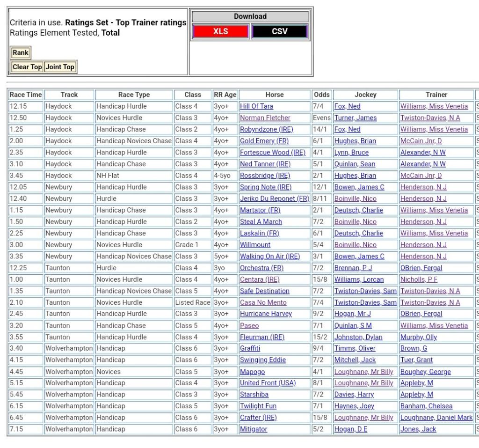Click jockey link Turner, James

[355, 118]
